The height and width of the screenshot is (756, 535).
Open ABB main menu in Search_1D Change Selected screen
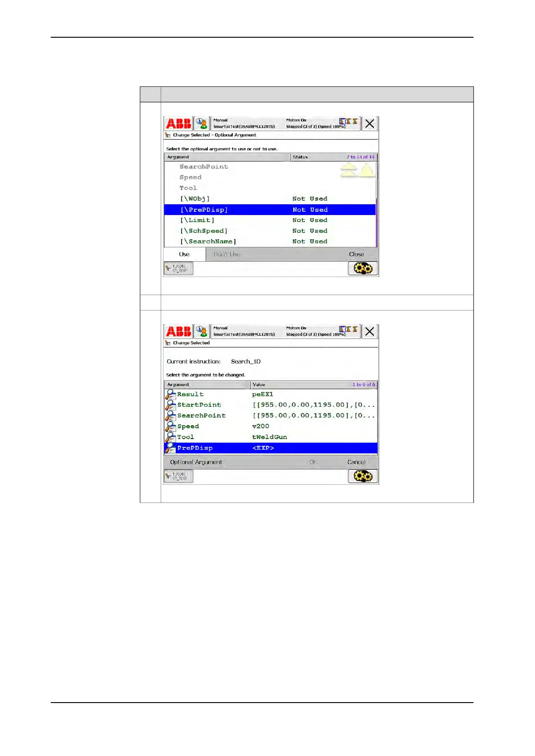coord(179,331)
